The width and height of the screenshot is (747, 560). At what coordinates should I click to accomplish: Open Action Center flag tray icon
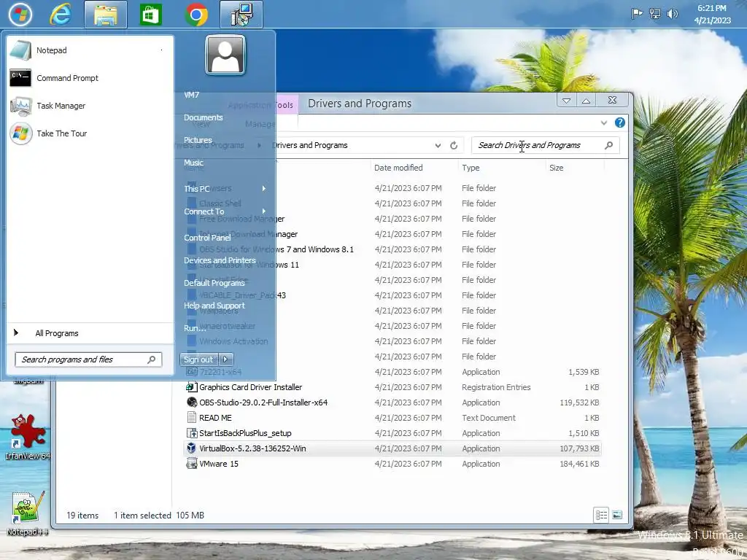(637, 14)
